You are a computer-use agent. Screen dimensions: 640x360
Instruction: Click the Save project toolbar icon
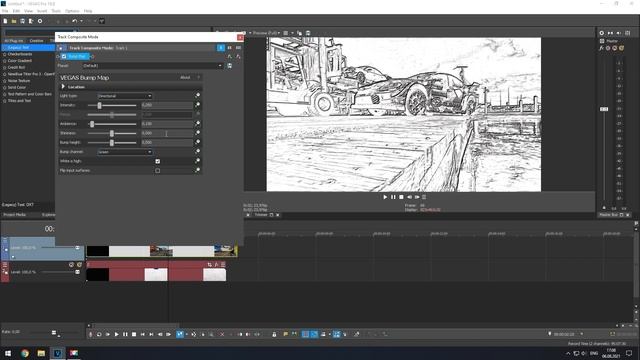pos(22,21)
